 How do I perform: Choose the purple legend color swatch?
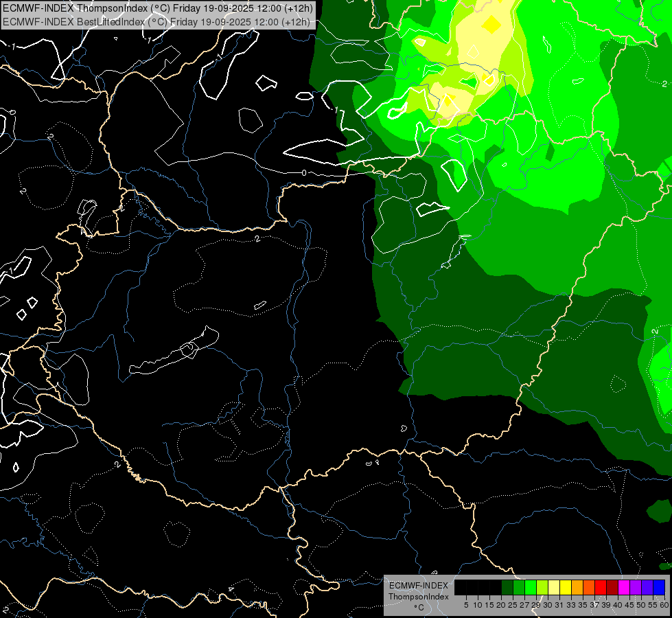click(x=636, y=587)
